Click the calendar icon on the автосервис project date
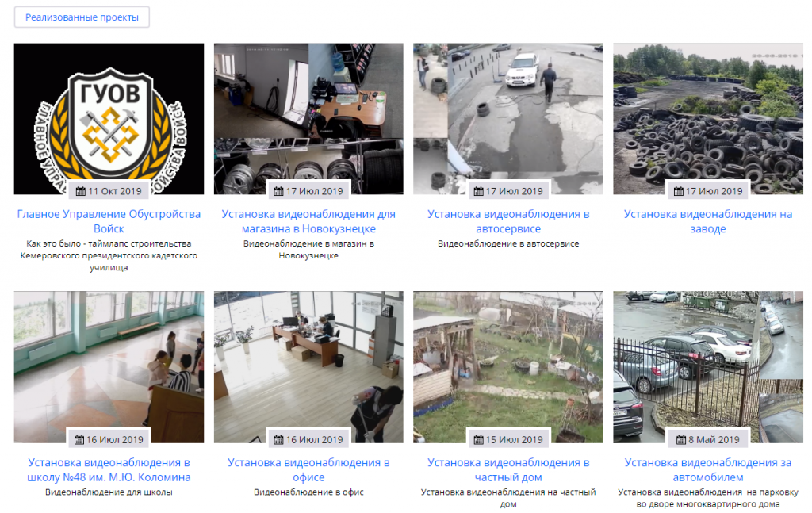Viewport: 812px width, 513px height. click(x=479, y=190)
